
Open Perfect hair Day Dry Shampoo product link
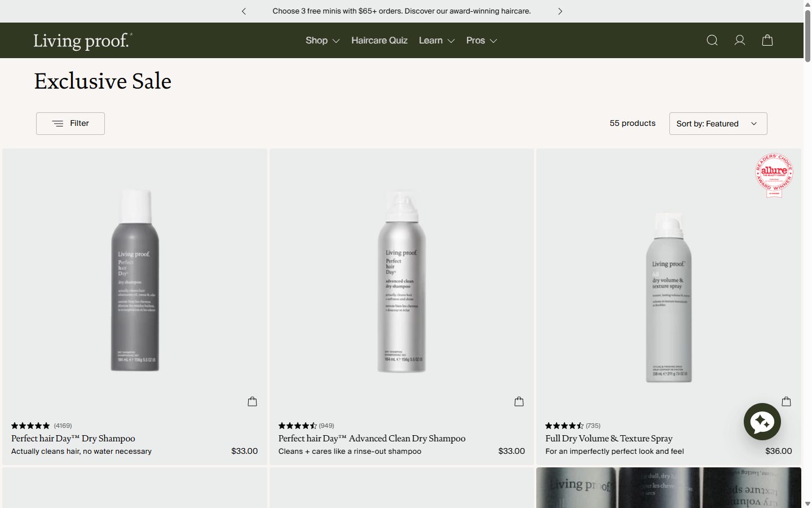(73, 439)
